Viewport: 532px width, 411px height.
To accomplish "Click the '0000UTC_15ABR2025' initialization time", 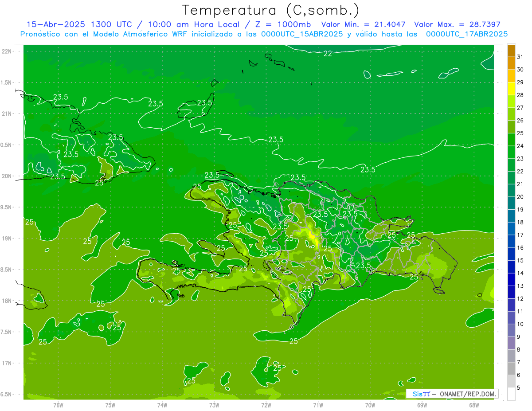I will [x=302, y=34].
